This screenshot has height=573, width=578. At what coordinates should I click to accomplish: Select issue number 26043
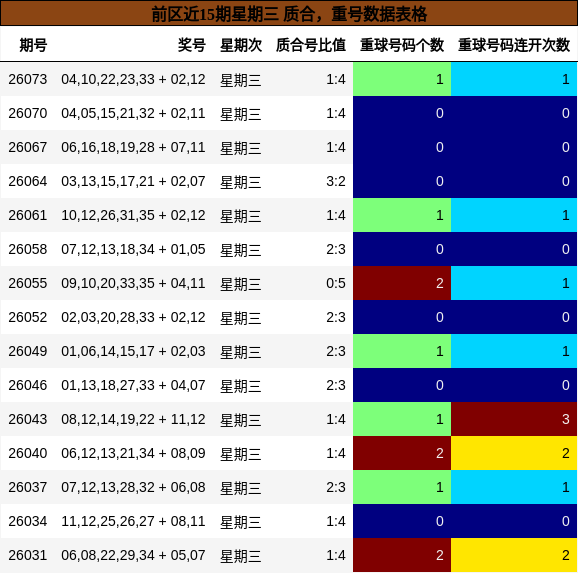click(28, 419)
